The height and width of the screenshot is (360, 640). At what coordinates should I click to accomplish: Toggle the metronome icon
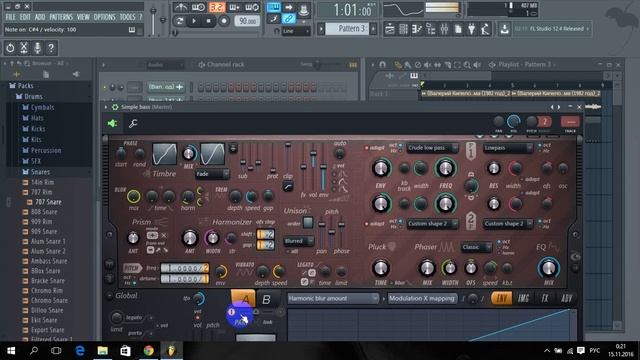click(x=180, y=7)
